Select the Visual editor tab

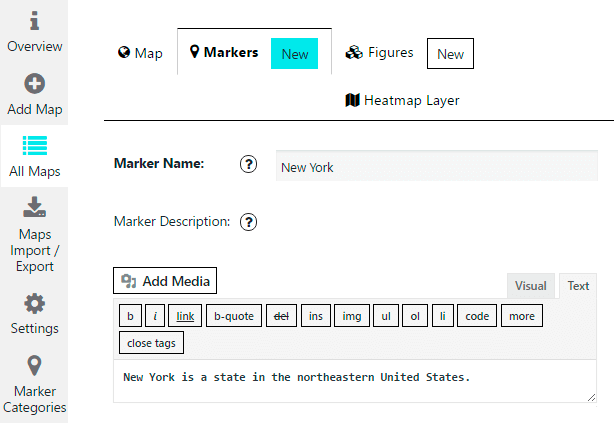pyautogui.click(x=530, y=286)
